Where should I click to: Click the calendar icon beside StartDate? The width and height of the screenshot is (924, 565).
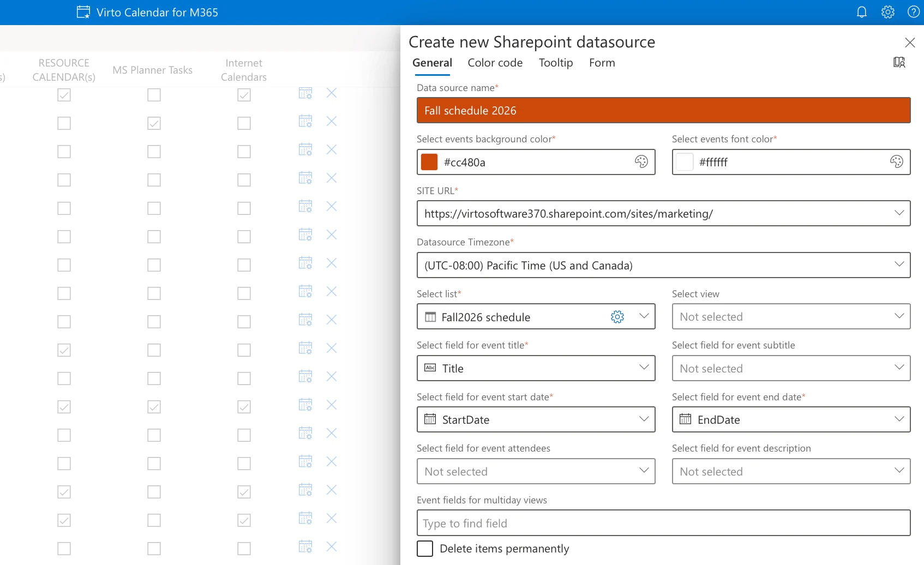430,419
